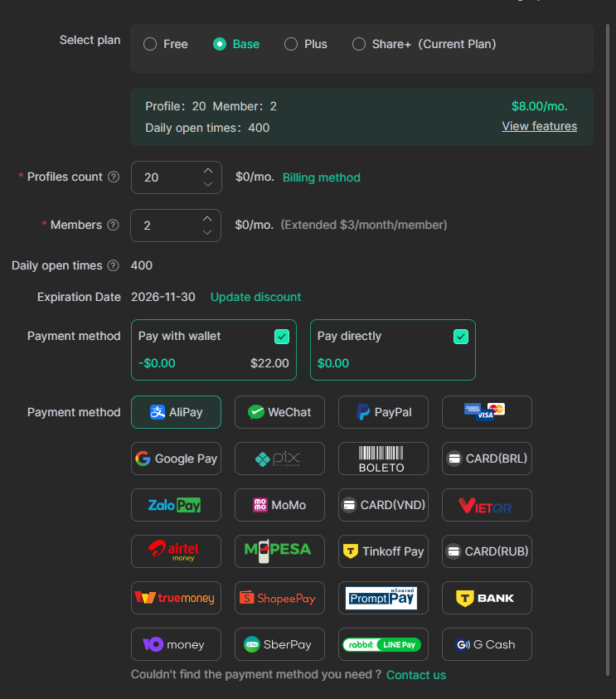Increase Profiles count with up arrow
Viewport: 616px width, 699px height.
[208, 170]
